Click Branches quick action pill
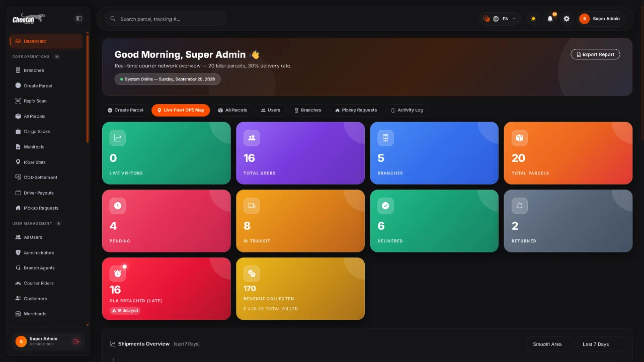This screenshot has width=644, height=362. [x=308, y=110]
